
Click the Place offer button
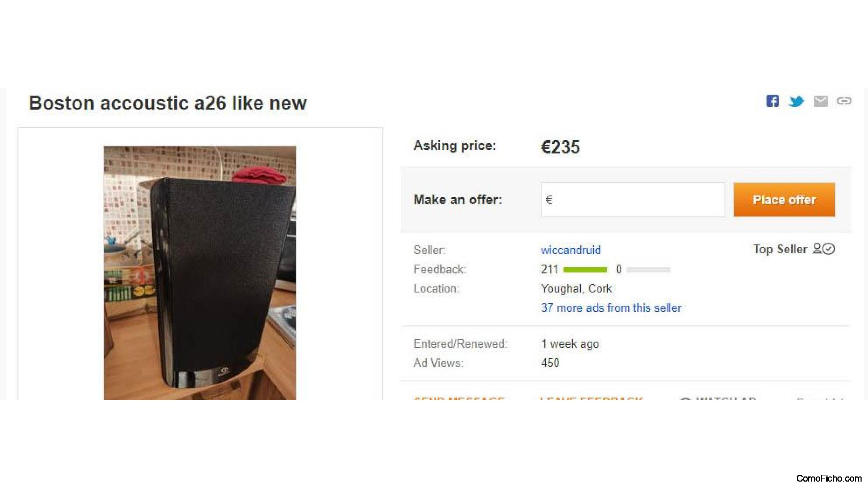pyautogui.click(x=784, y=200)
